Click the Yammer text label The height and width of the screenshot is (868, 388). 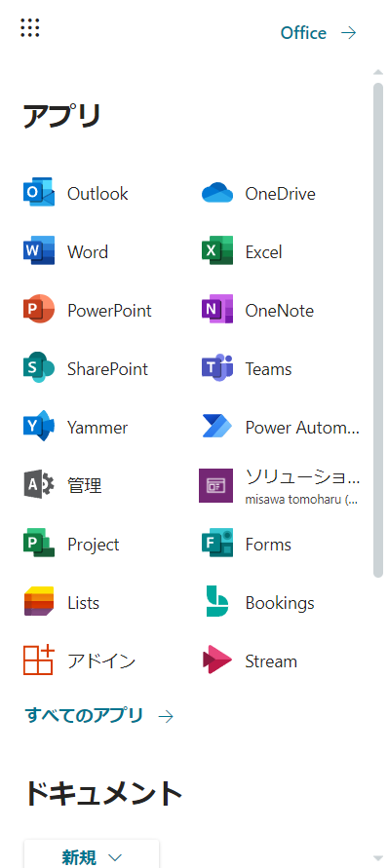97,428
